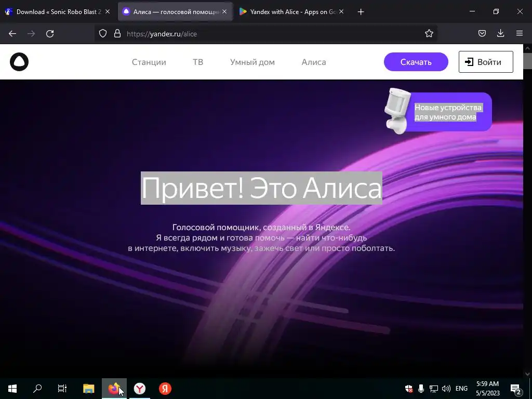Click the Привет! Это Алиса heading

261,188
